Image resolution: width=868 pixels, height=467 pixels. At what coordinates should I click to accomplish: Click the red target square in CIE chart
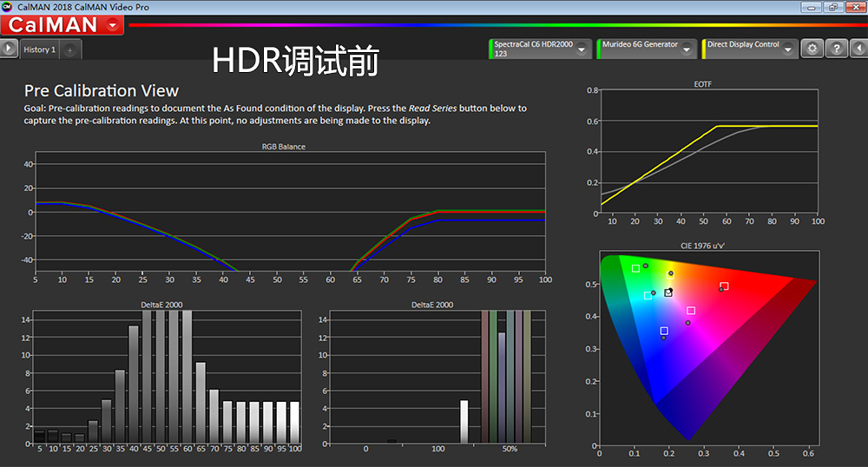724,286
